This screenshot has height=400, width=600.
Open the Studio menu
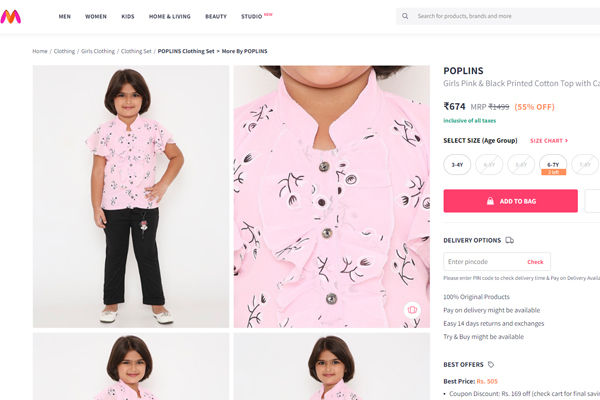point(252,16)
